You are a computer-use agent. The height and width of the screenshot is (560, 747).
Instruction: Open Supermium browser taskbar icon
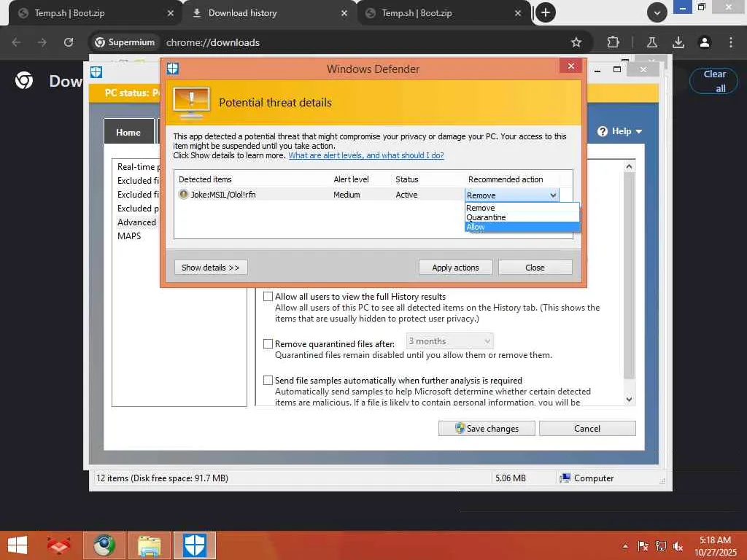[104, 545]
